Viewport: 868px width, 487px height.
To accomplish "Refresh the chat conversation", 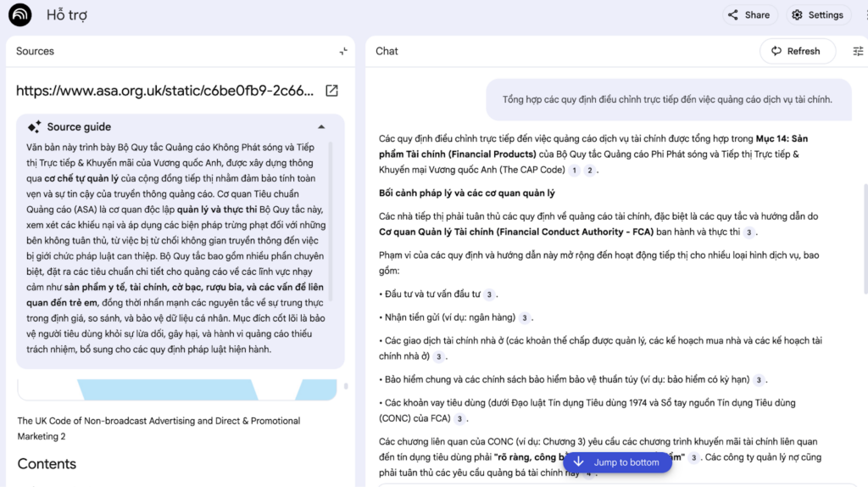I will tap(795, 51).
